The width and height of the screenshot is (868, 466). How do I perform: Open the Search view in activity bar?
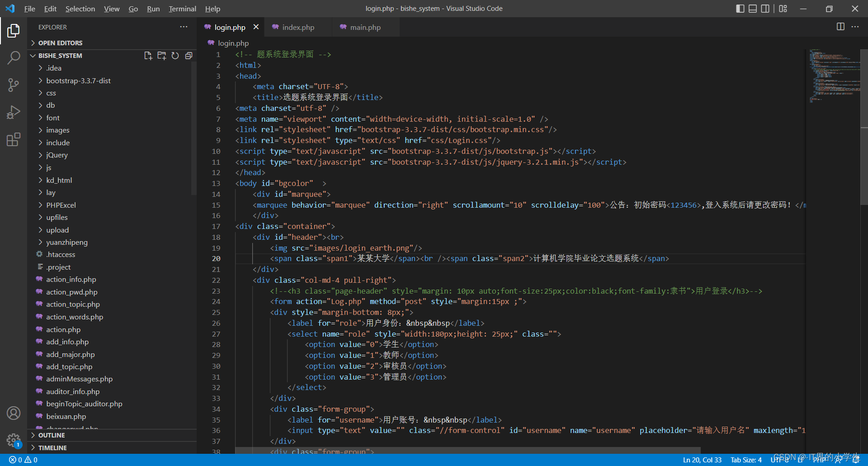(x=14, y=57)
